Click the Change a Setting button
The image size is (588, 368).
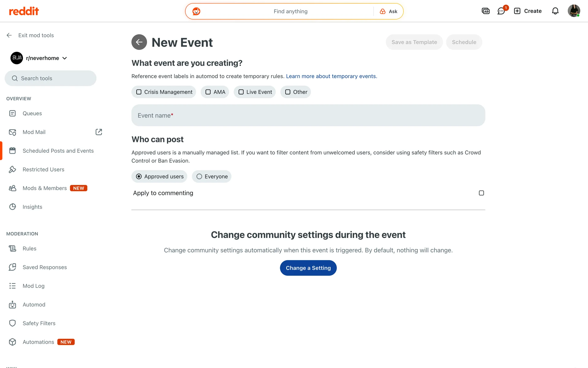click(308, 268)
